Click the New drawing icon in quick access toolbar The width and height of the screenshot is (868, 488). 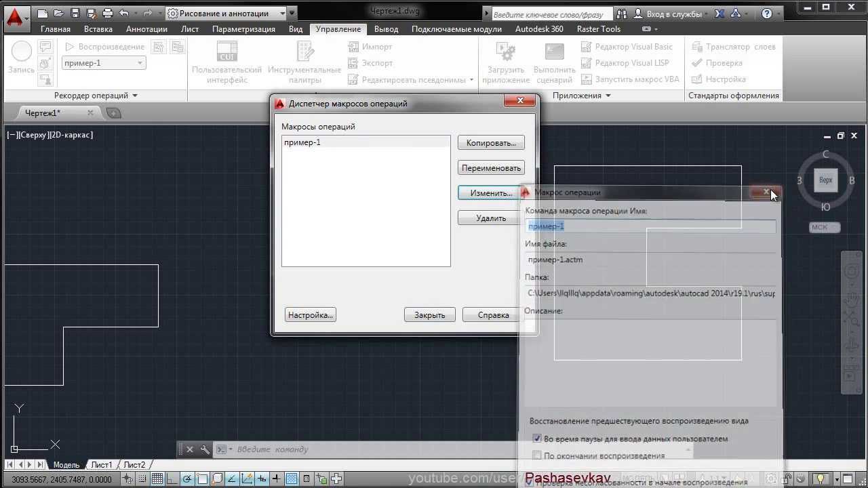pos(42,13)
